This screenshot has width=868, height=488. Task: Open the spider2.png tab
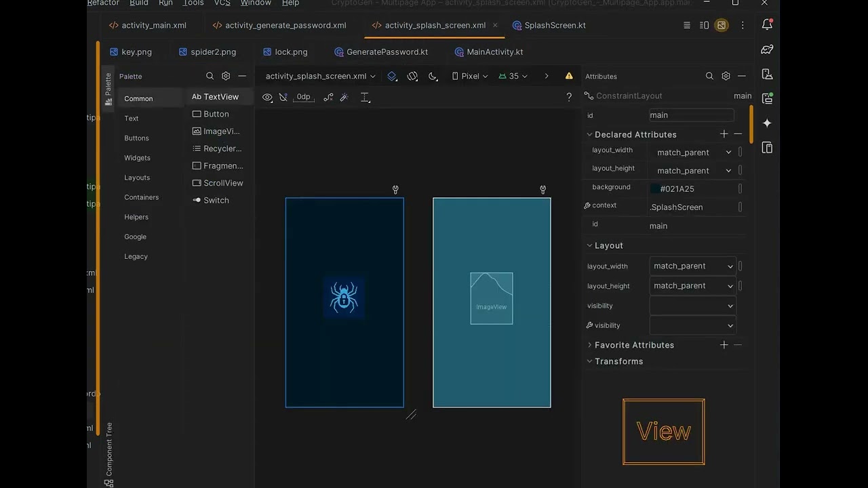(x=208, y=52)
